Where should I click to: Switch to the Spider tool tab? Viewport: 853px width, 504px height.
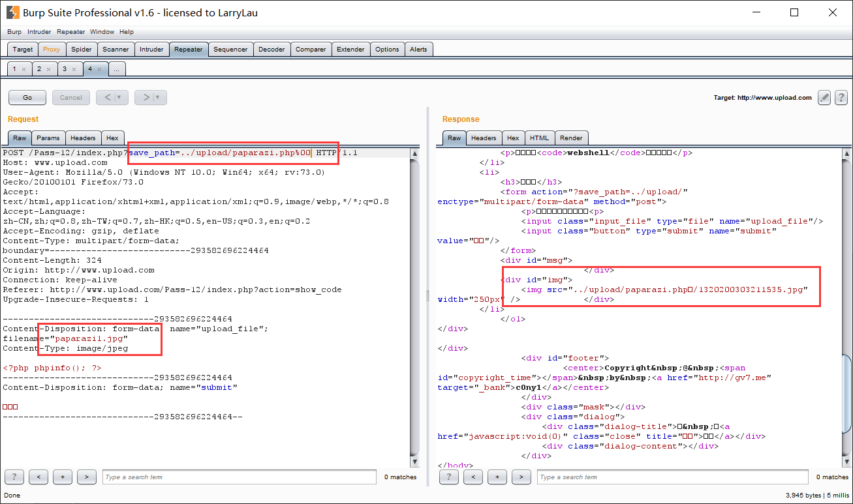pos(82,50)
